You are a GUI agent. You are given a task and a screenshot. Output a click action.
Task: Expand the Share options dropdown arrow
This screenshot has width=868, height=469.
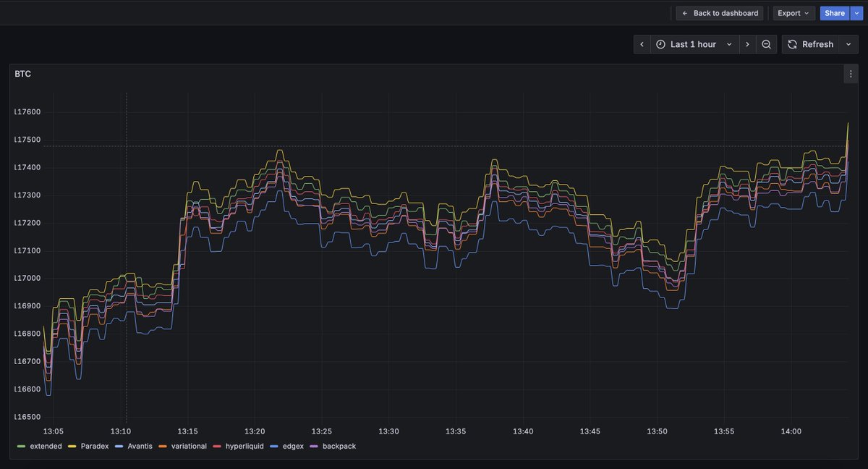(x=856, y=13)
